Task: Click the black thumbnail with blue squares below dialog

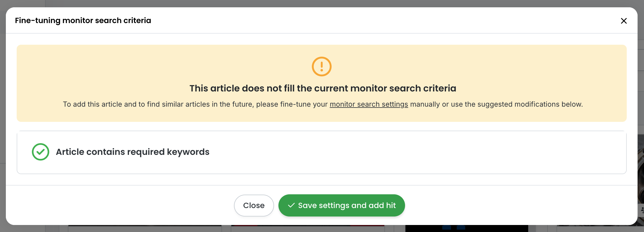Action: pos(466,228)
